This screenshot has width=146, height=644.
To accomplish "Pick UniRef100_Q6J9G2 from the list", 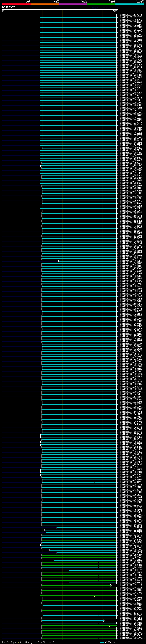I will pos(131,82).
